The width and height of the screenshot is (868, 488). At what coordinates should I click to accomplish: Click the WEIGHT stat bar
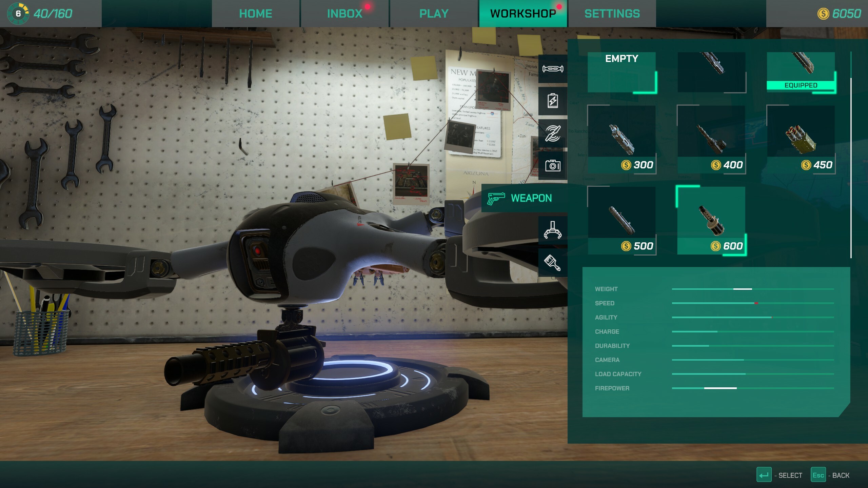pyautogui.click(x=753, y=289)
